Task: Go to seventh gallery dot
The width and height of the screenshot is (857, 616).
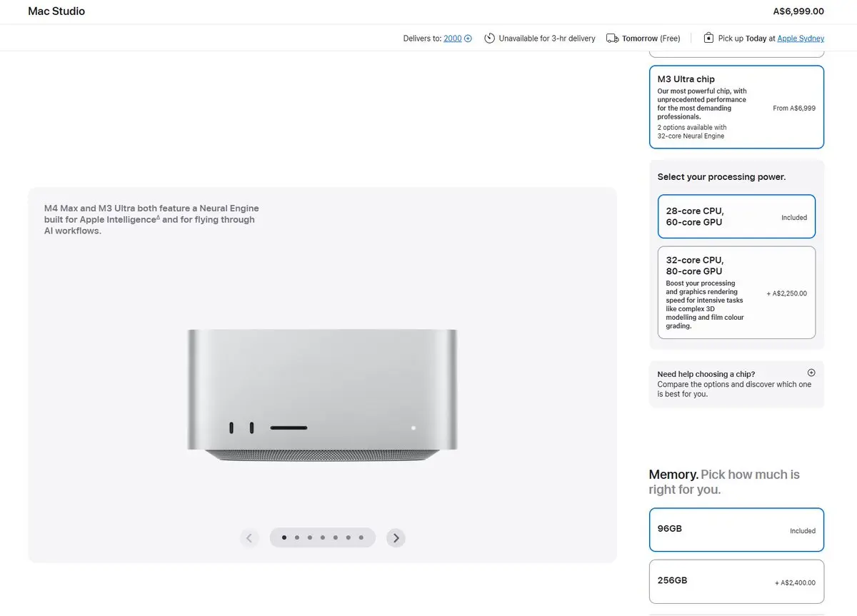Action: click(x=361, y=537)
